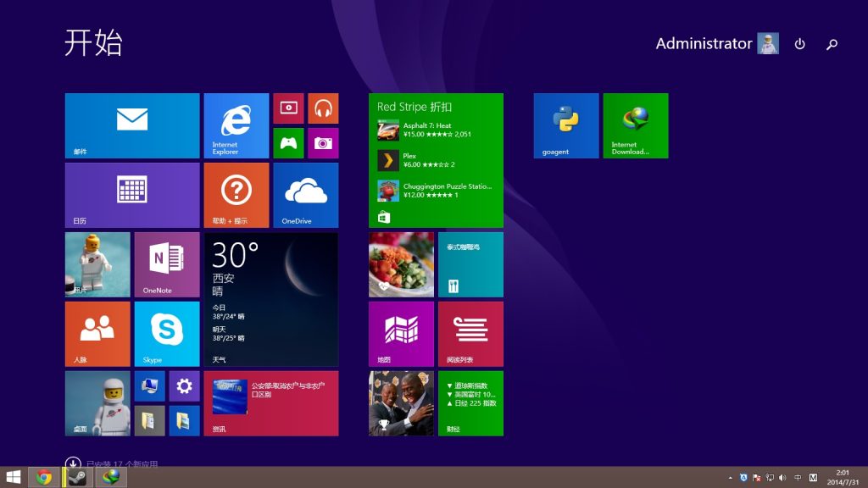This screenshot has width=868, height=488.
Task: Open the News (资讯) tile
Action: point(271,403)
